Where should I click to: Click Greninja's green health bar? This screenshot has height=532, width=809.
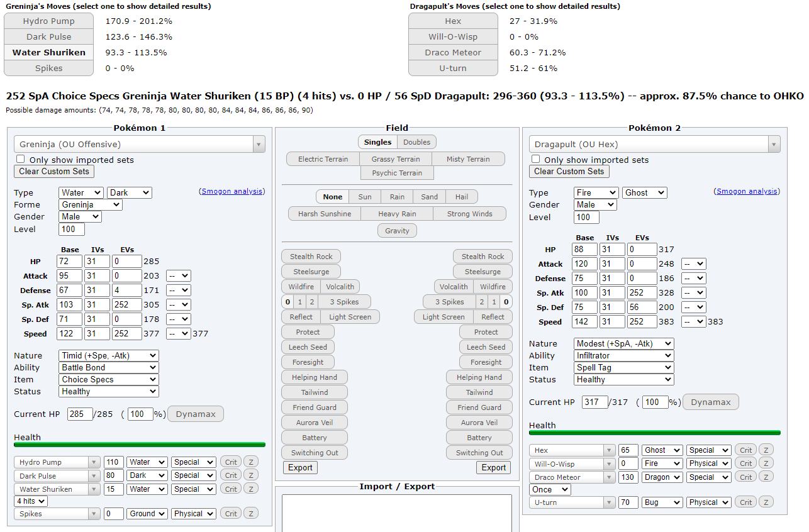coord(140,445)
